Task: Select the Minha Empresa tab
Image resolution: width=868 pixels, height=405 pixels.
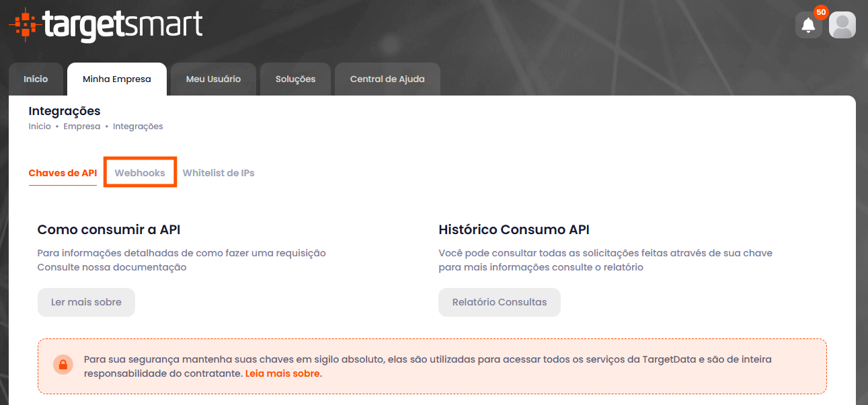Action: 116,79
